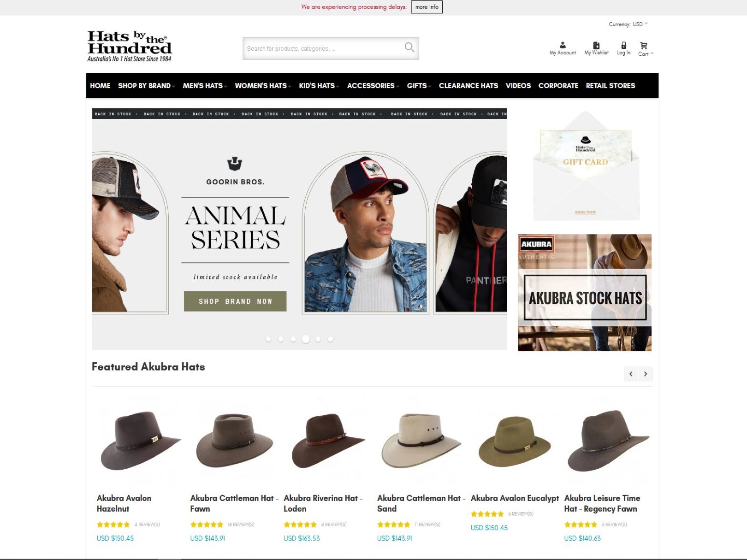
Task: Click Akubra Avalon Hazelnut hat image
Action: [141, 441]
